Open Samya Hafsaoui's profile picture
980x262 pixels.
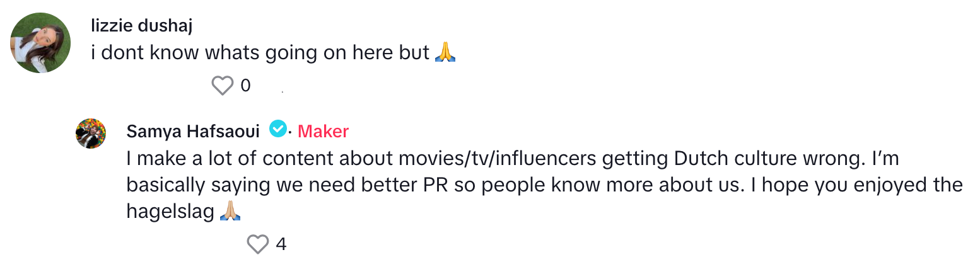tap(91, 133)
